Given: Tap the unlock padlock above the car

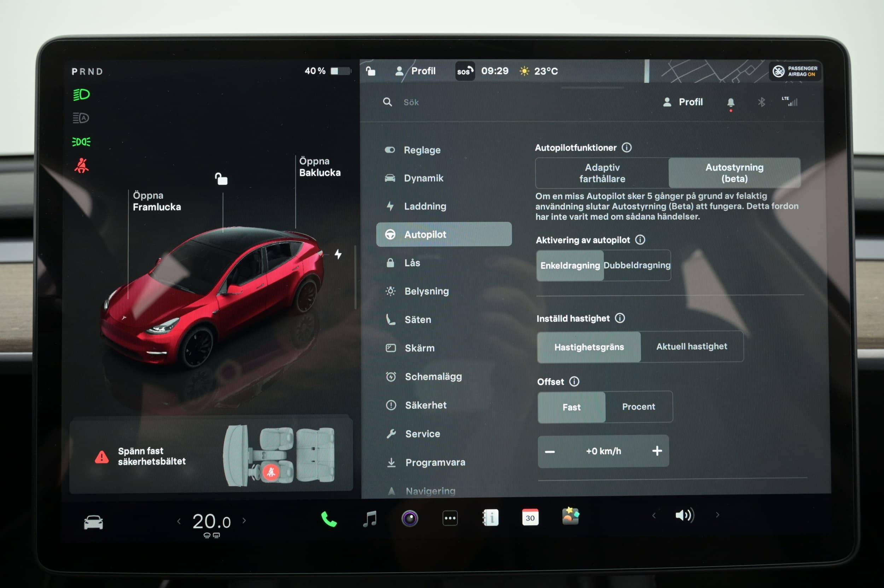Looking at the screenshot, I should (221, 179).
